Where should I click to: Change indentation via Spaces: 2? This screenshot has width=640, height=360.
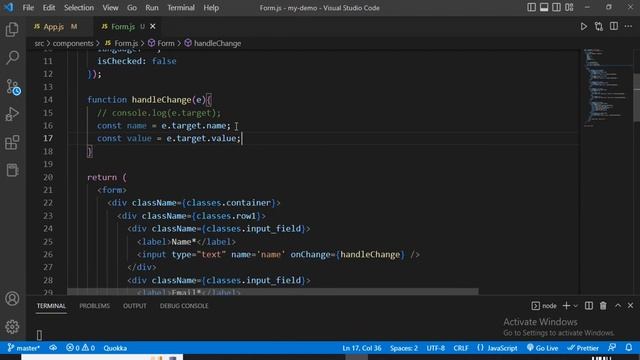tap(404, 348)
